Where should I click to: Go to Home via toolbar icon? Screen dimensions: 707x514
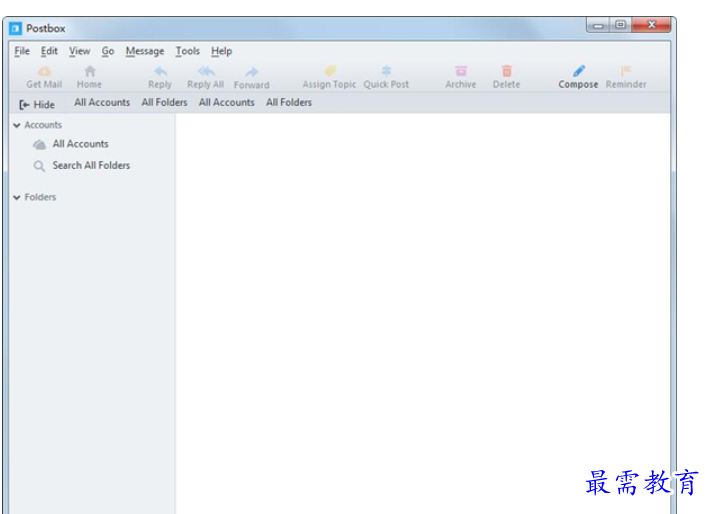(x=90, y=71)
